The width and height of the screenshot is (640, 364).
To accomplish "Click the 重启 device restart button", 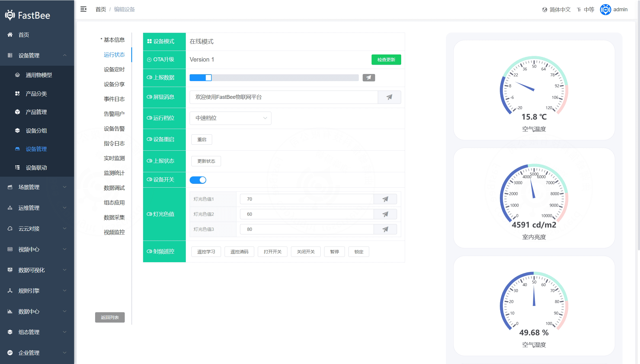I will coord(202,139).
